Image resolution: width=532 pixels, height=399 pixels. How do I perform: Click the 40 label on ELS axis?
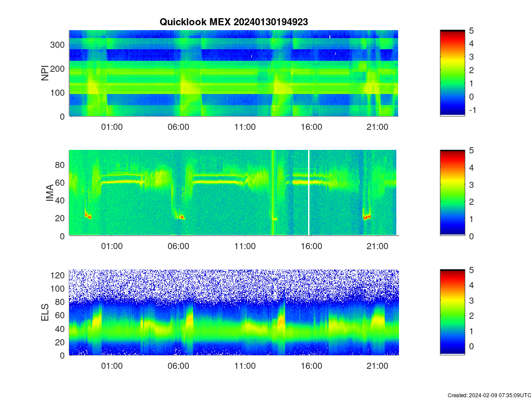pos(61,329)
